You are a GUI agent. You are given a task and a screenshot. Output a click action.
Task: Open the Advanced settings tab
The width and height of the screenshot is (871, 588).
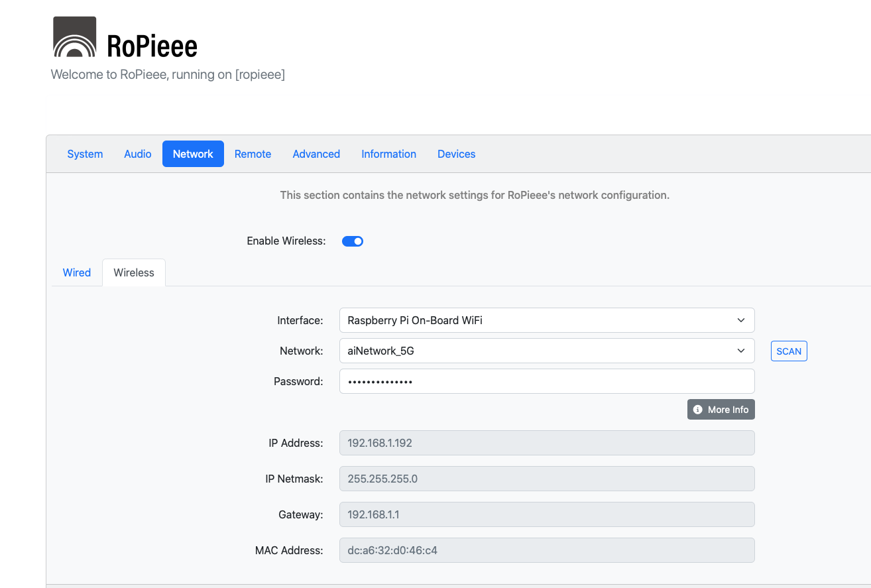click(316, 154)
